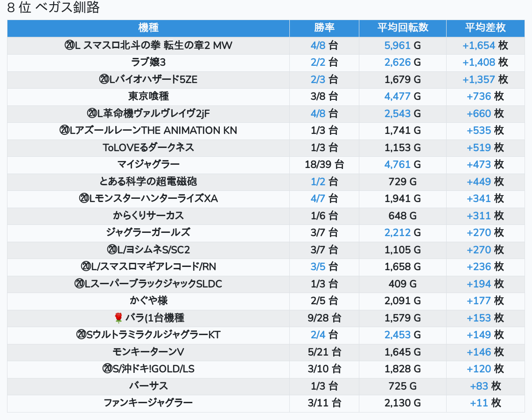Click the ⑳ symbol before Lアズールレーン
532x420 pixels.
pyautogui.click(x=65, y=131)
